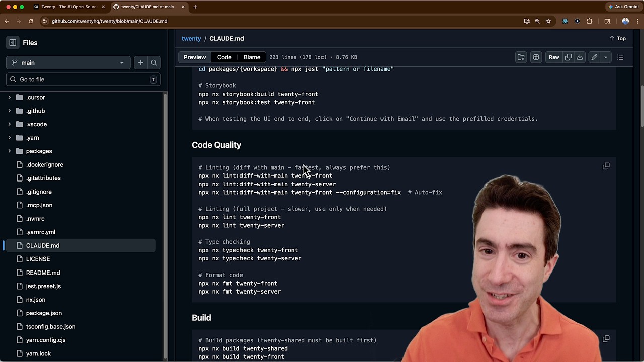Expand the .yarn folder
The width and height of the screenshot is (644, 362).
pyautogui.click(x=9, y=138)
